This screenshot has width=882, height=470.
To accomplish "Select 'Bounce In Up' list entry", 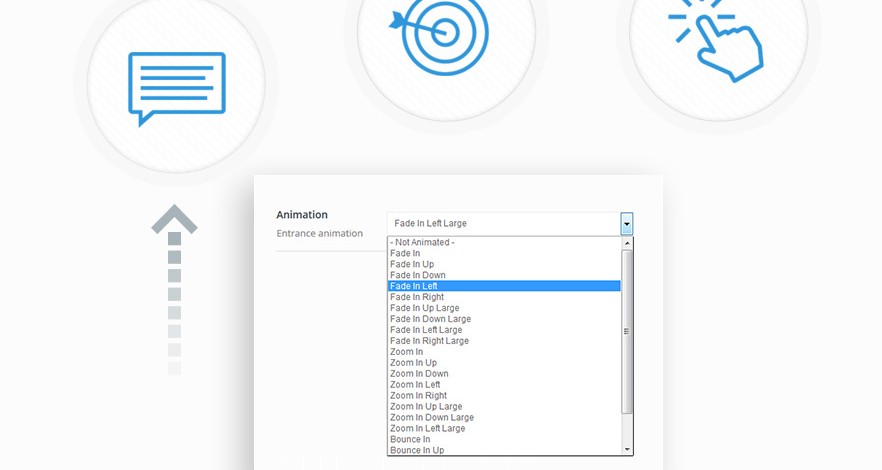I will pos(504,450).
